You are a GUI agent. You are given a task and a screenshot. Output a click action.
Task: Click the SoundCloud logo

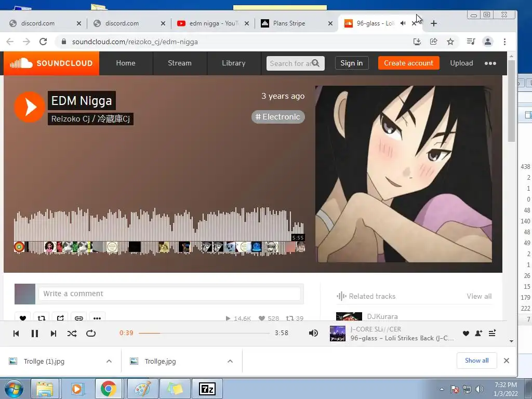point(51,63)
